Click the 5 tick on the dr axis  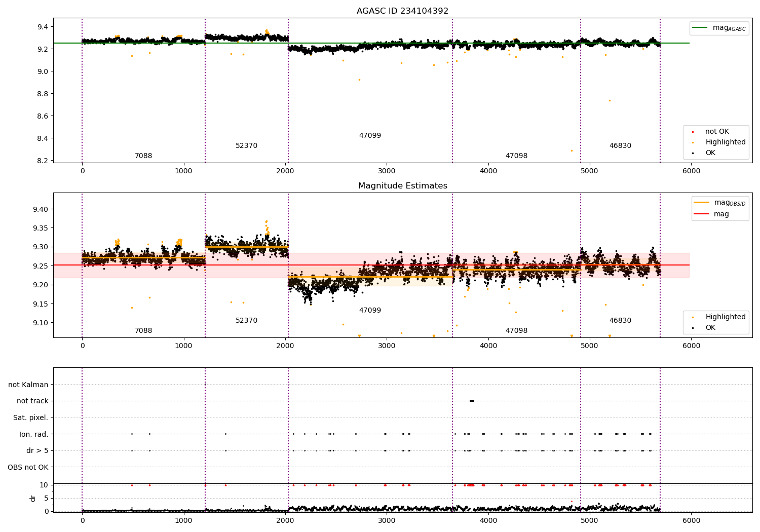tap(46, 499)
